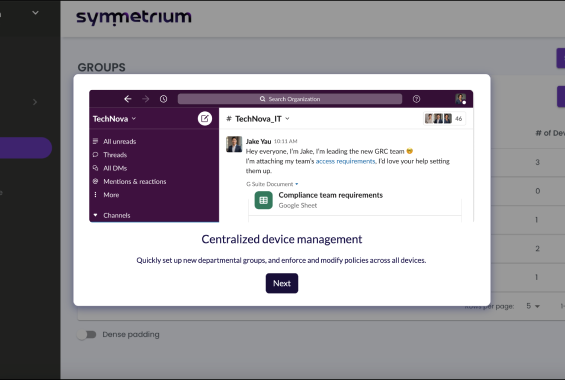Click the Search Organization field
The height and width of the screenshot is (380, 565).
point(290,99)
